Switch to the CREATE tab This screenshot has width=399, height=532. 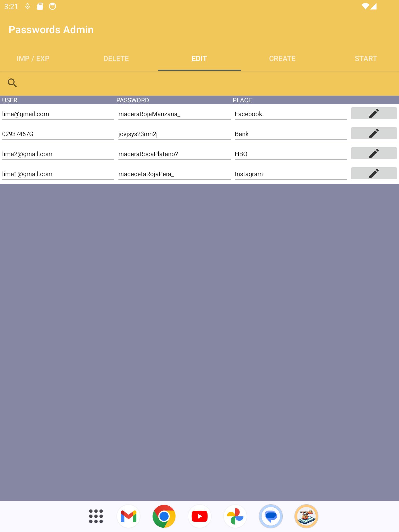[282, 58]
